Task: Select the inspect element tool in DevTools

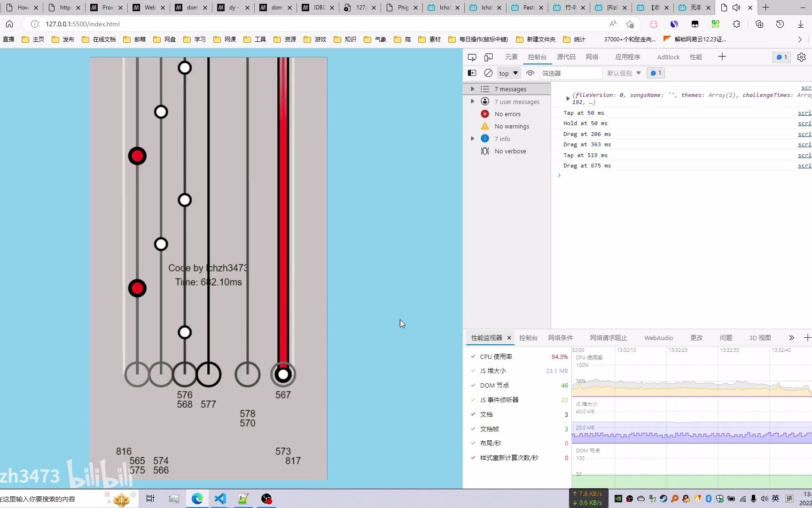Action: pyautogui.click(x=472, y=57)
